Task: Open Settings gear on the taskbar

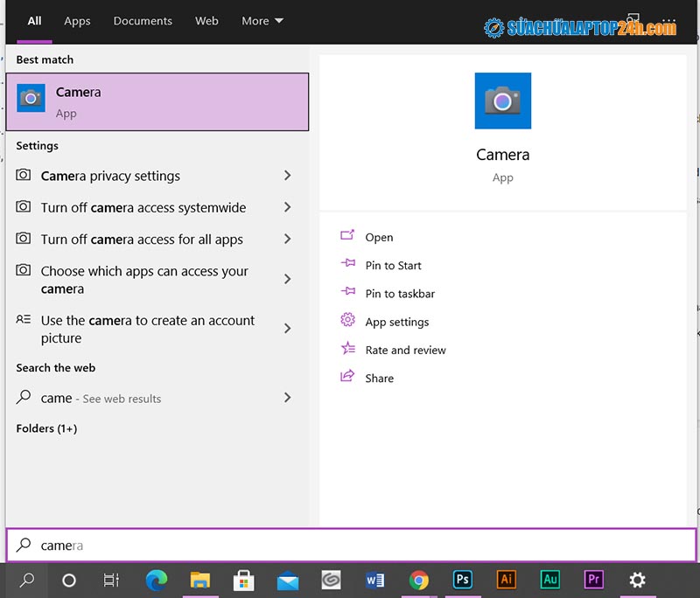Action: point(637,581)
